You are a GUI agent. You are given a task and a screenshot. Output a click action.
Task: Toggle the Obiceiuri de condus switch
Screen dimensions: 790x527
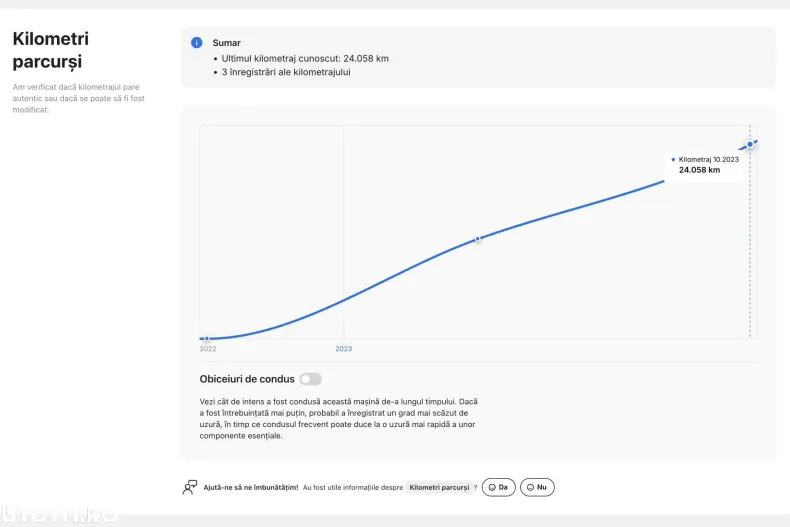(x=311, y=379)
